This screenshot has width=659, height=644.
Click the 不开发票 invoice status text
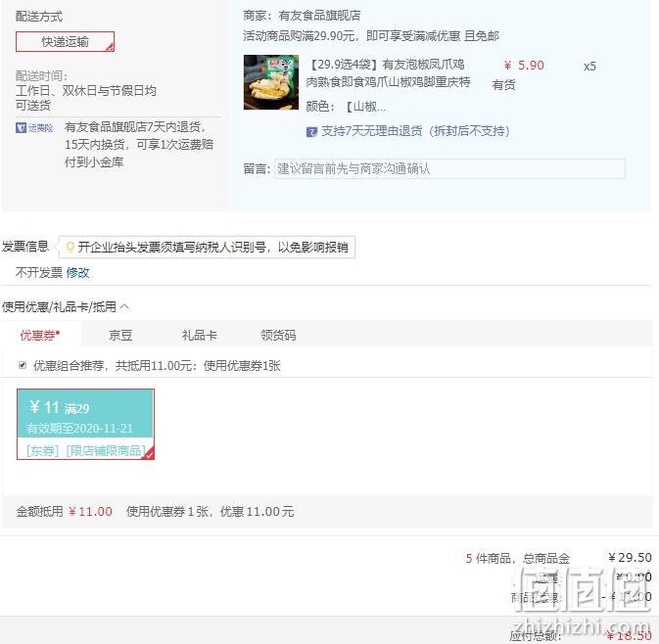point(39,273)
